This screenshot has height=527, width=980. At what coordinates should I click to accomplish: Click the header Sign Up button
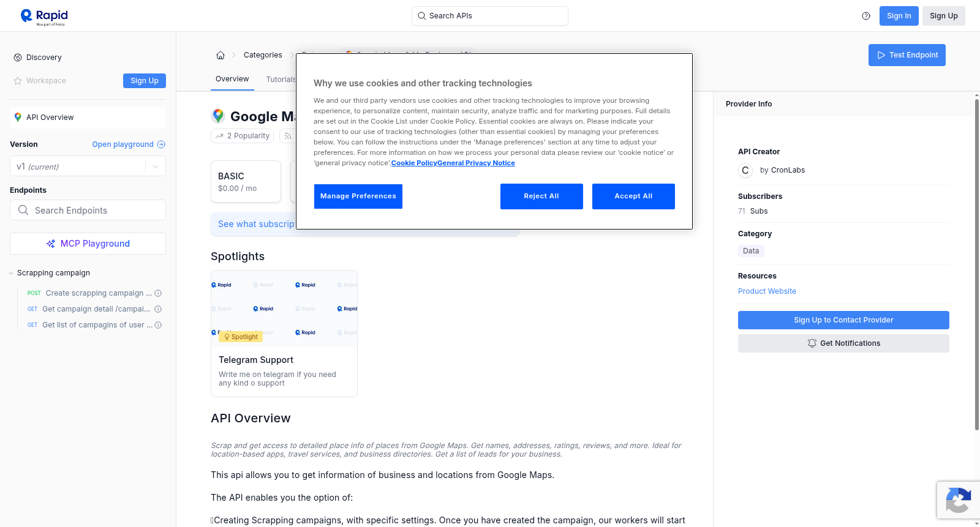click(x=944, y=16)
